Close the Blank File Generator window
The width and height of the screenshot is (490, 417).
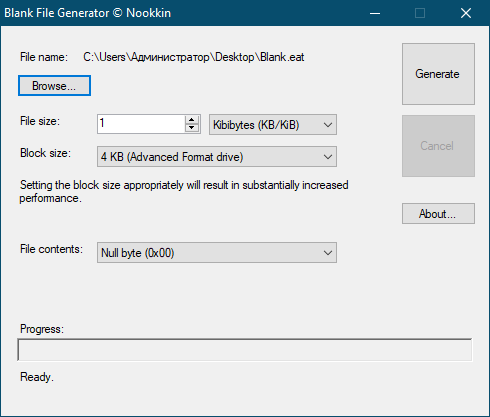coord(466,13)
